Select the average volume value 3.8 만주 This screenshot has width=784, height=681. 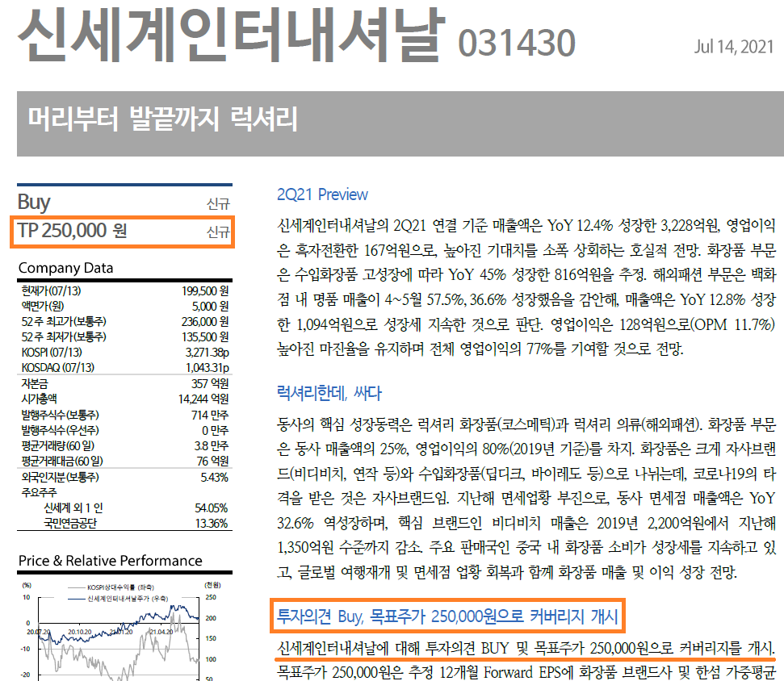[211, 445]
